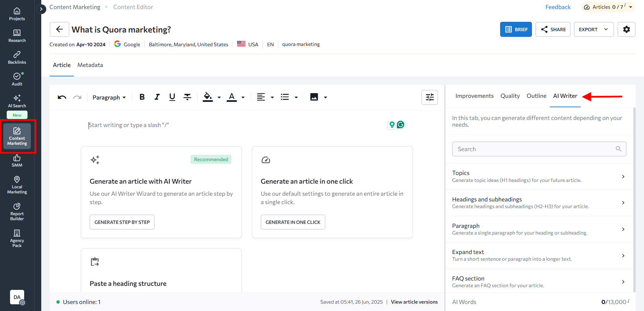644x311 pixels.
Task: Toggle underline formatting
Action: click(x=172, y=97)
